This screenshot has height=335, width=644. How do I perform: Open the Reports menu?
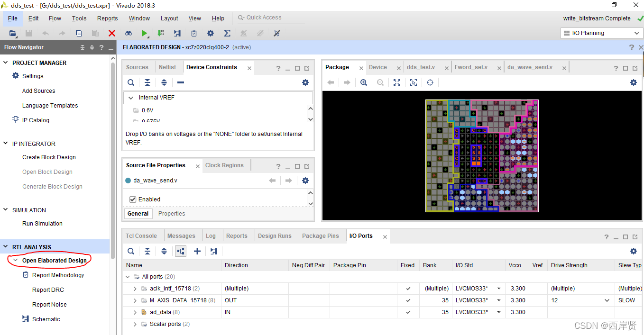tap(108, 18)
